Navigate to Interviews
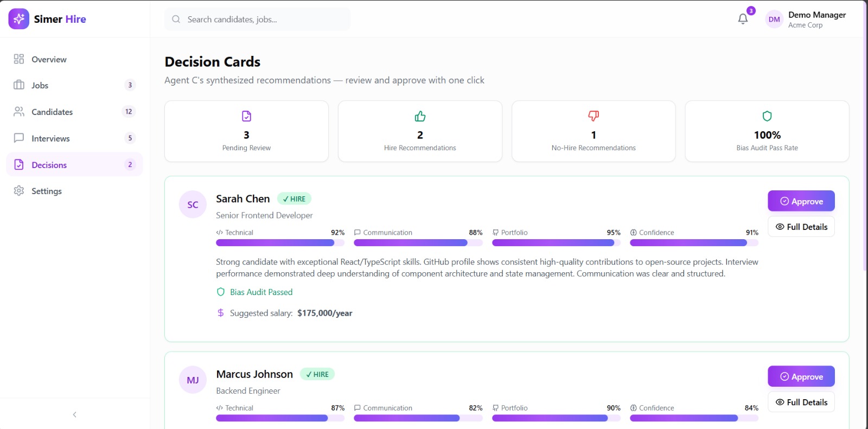The width and height of the screenshot is (868, 429). point(74,138)
